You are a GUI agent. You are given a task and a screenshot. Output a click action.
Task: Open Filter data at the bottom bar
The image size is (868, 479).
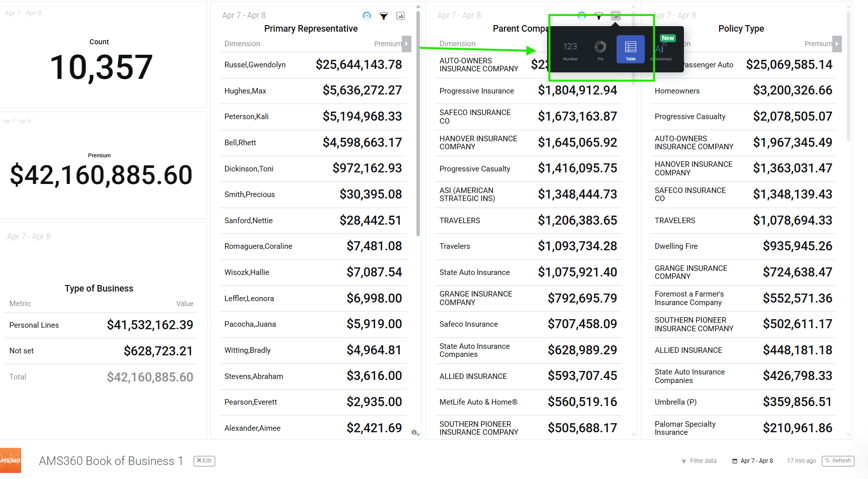[x=699, y=461]
